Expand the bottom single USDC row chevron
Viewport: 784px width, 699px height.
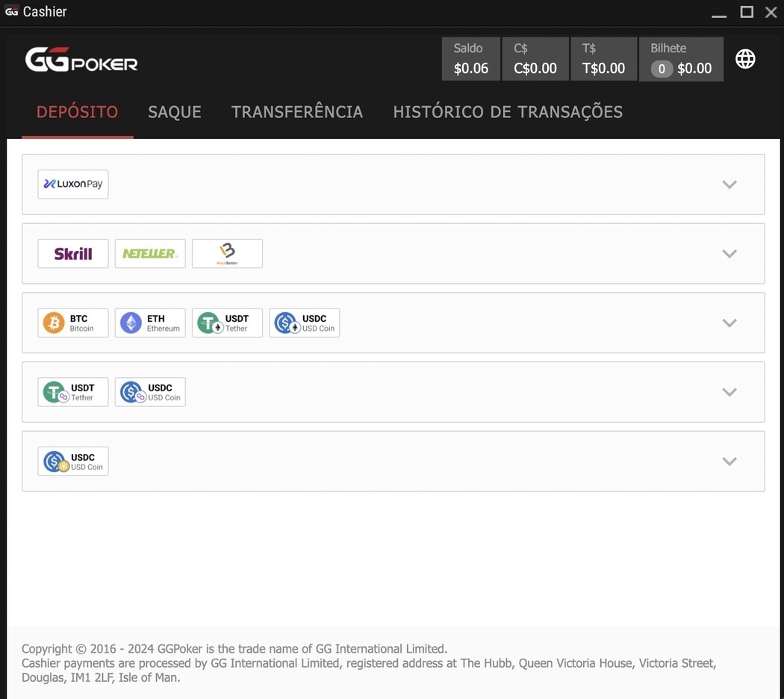click(729, 462)
